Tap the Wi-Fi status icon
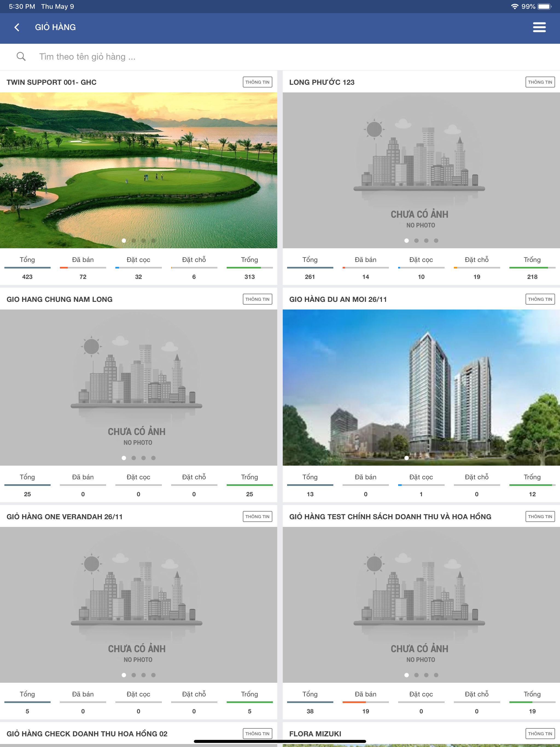 pos(514,6)
